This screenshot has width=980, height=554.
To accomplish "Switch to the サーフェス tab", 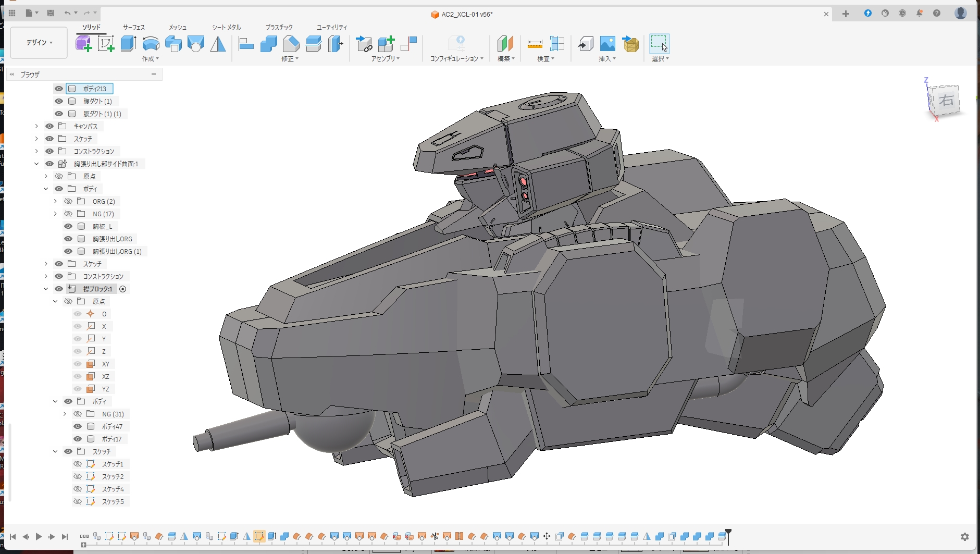I will [x=134, y=27].
